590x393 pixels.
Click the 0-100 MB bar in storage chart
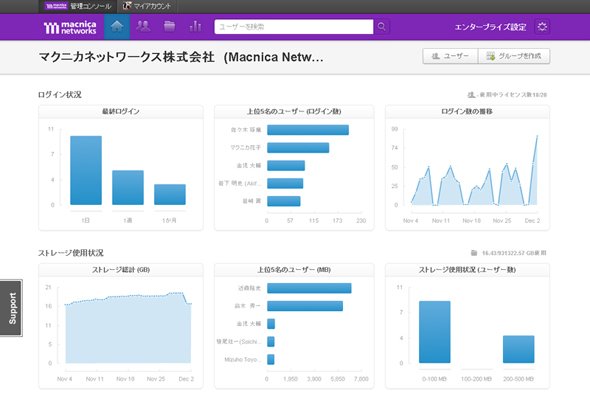click(x=435, y=332)
